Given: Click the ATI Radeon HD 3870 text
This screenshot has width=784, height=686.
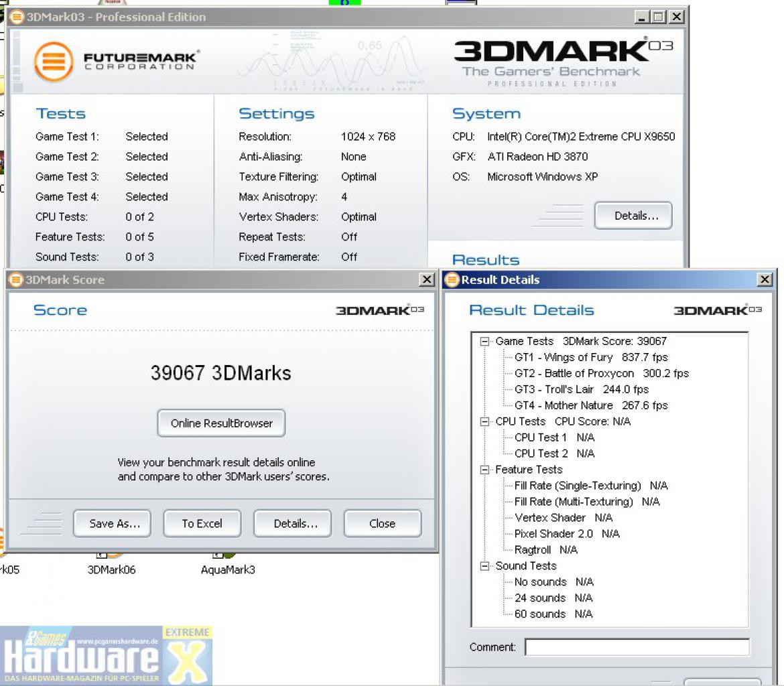Looking at the screenshot, I should [x=537, y=157].
